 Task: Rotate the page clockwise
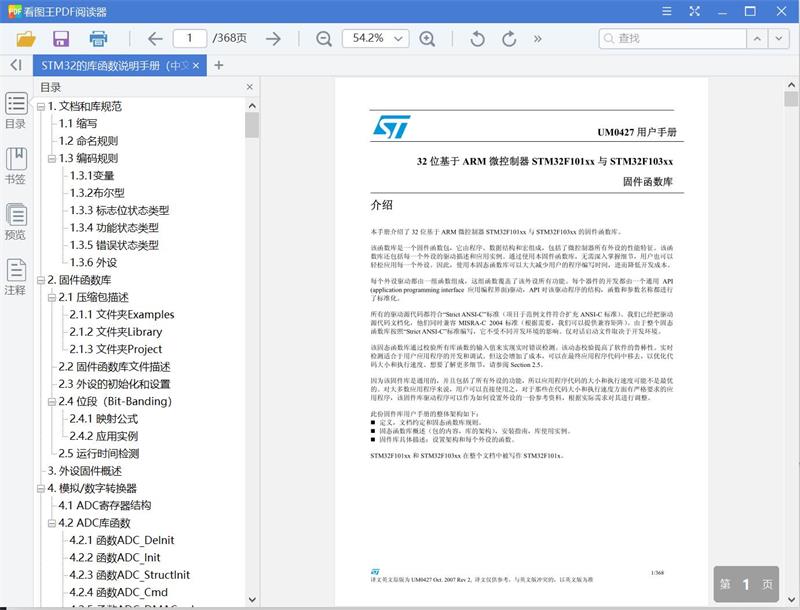[509, 39]
